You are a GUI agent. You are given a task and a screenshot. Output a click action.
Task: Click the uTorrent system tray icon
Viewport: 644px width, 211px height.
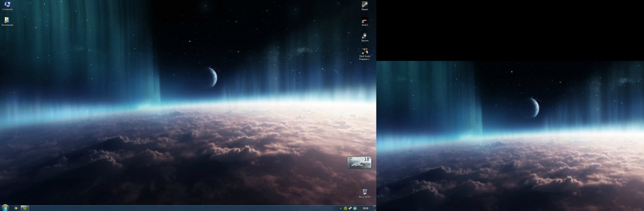point(355,208)
